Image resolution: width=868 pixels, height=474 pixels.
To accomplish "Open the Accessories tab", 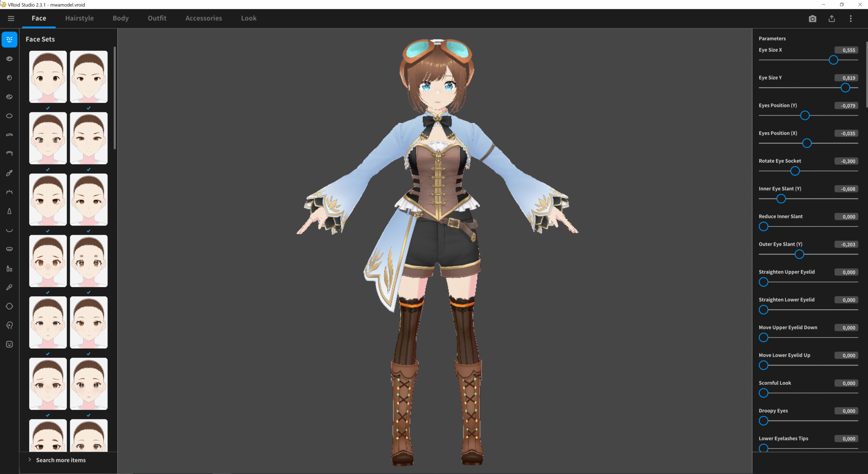I will 203,18.
